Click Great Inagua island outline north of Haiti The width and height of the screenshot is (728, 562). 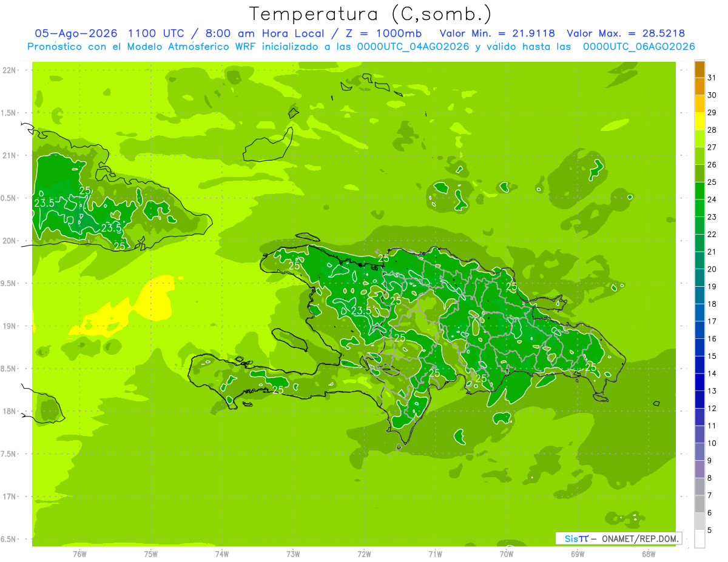tap(268, 145)
